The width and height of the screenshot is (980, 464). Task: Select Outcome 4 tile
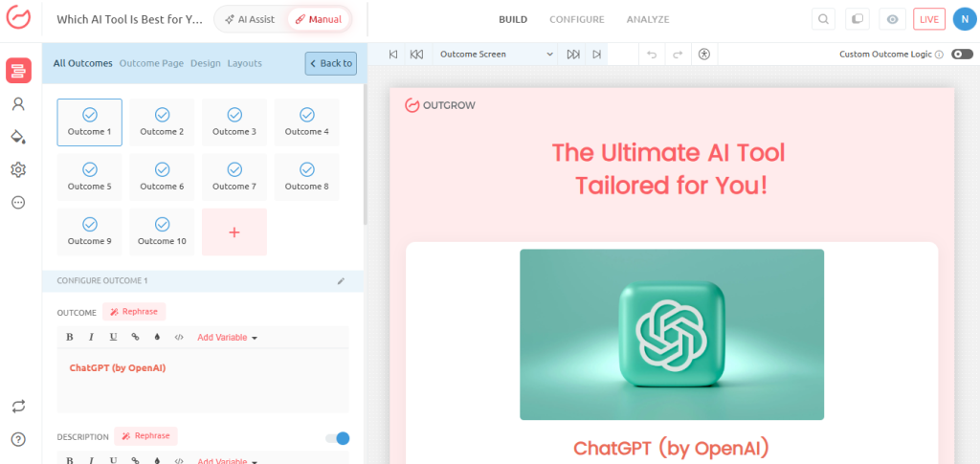pos(307,122)
